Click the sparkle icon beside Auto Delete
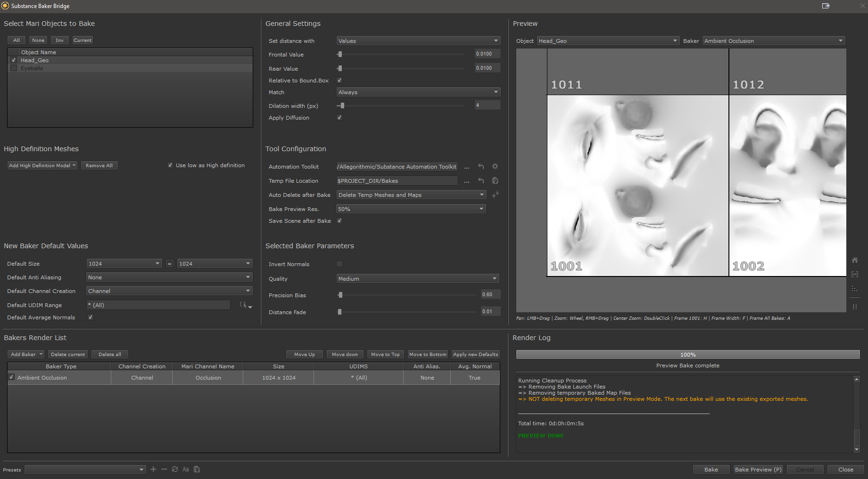Screen dimensions: 868x479 point(495,195)
